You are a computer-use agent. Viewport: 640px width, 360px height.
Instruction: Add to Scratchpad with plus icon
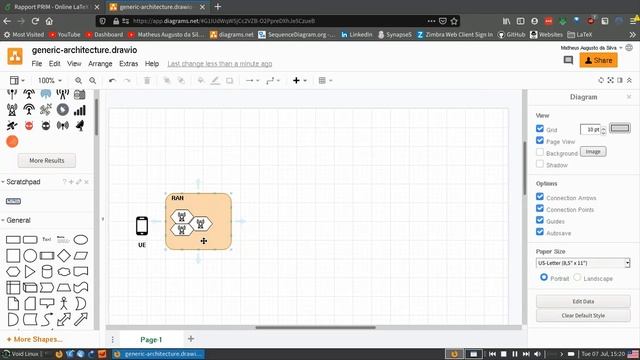71,182
